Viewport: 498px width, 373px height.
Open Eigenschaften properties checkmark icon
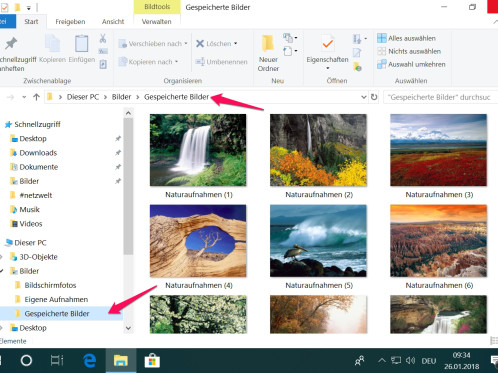[328, 44]
